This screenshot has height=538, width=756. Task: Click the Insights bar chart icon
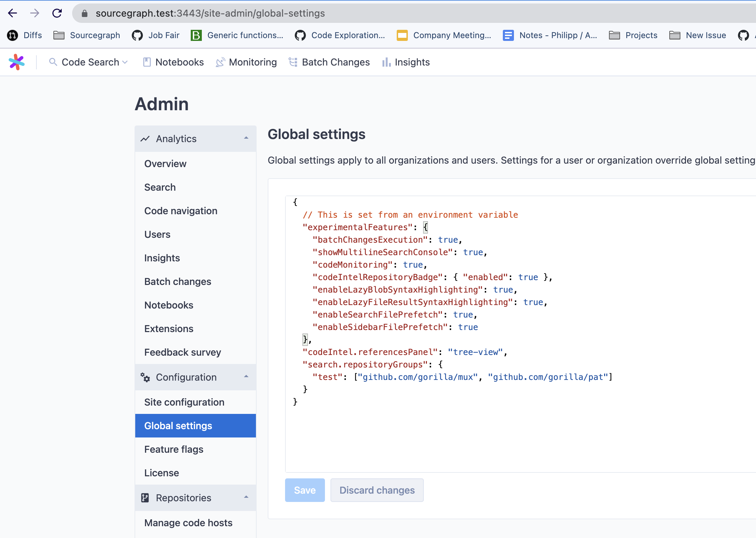click(386, 62)
